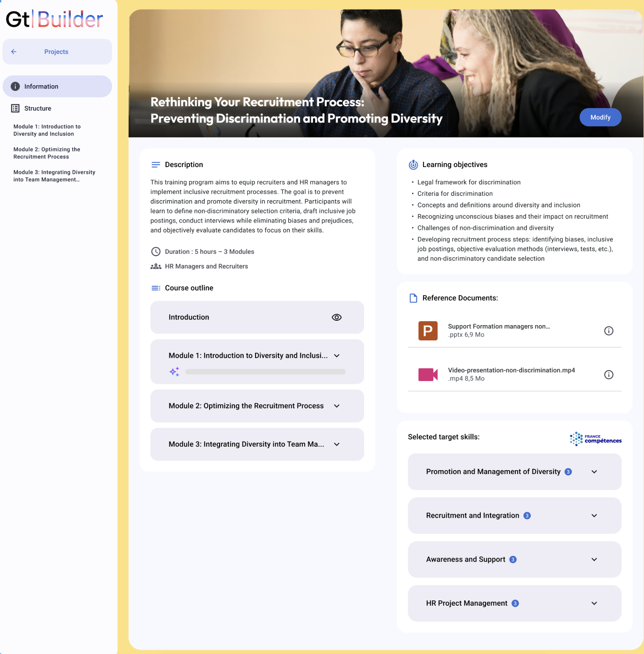This screenshot has width=644, height=654.
Task: Open Module 2 link in the sidebar
Action: [47, 153]
